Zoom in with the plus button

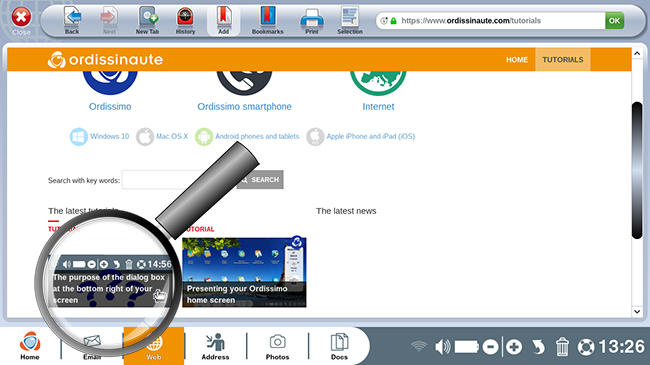point(514,347)
